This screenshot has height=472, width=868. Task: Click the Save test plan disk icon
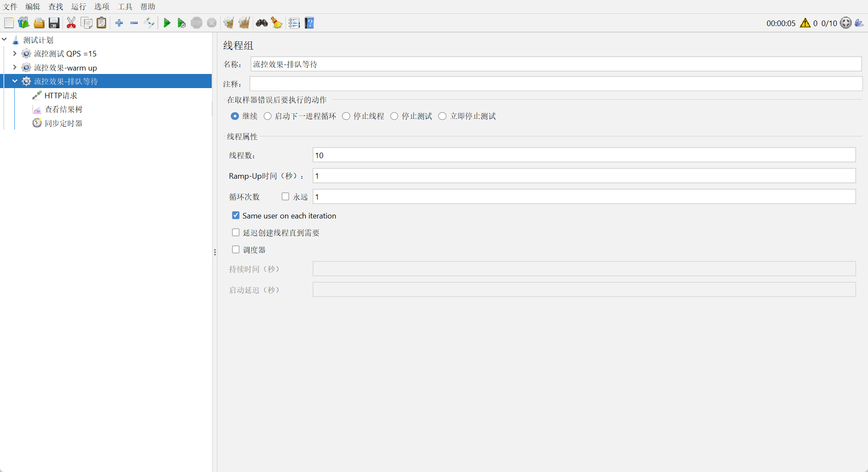(x=54, y=23)
